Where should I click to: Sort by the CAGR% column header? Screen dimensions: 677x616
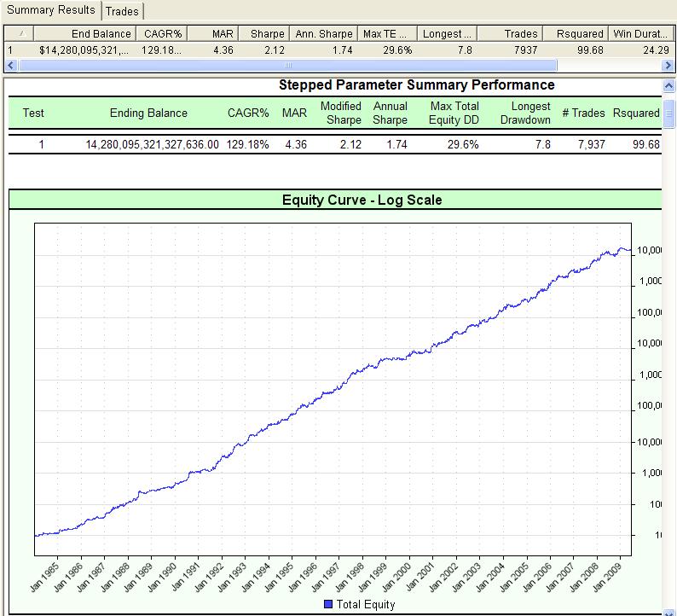point(161,34)
